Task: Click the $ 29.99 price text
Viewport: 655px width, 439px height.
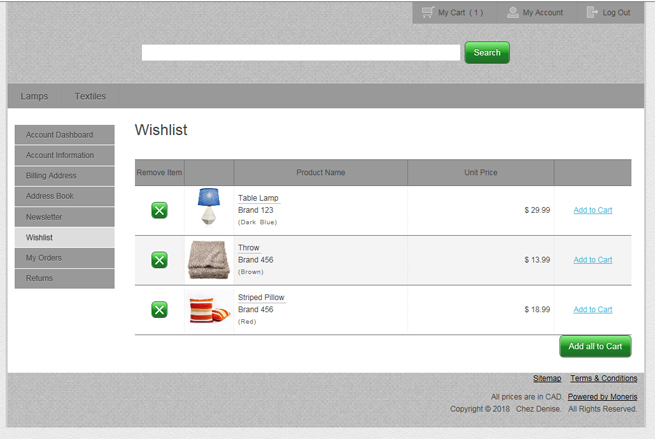Action: pos(537,210)
